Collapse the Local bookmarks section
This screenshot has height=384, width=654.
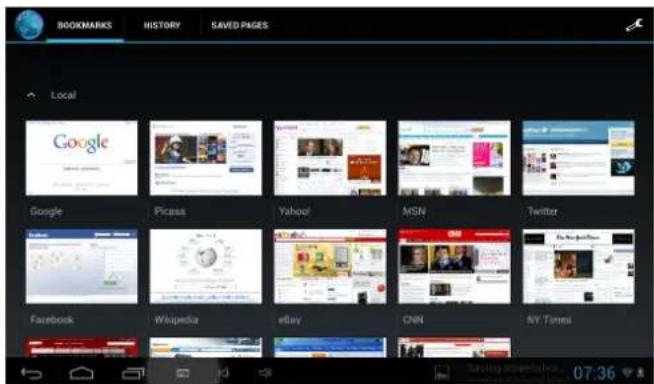pos(31,95)
